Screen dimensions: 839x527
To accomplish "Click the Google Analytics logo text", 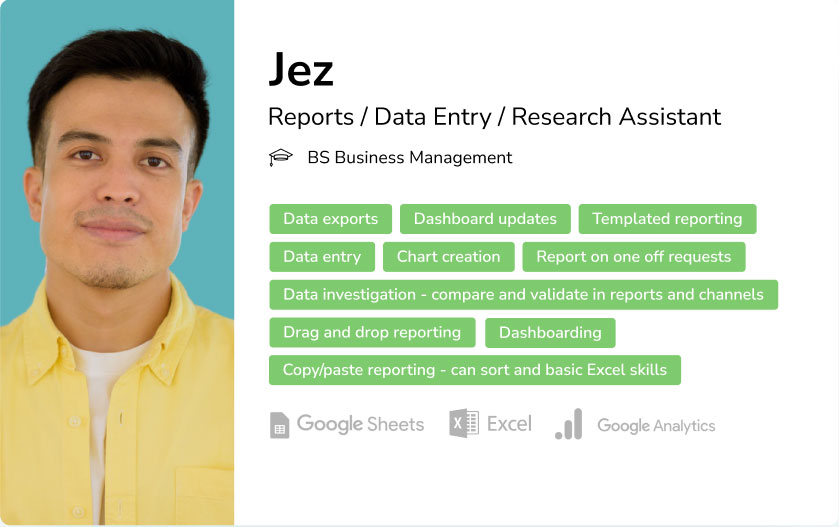I will 656,426.
